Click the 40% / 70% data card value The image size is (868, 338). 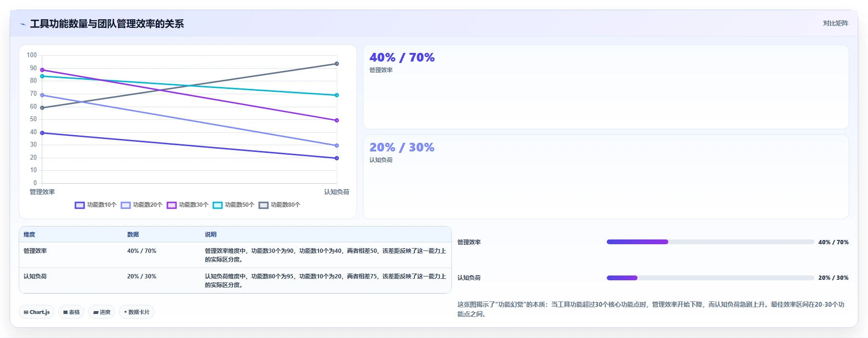(402, 58)
